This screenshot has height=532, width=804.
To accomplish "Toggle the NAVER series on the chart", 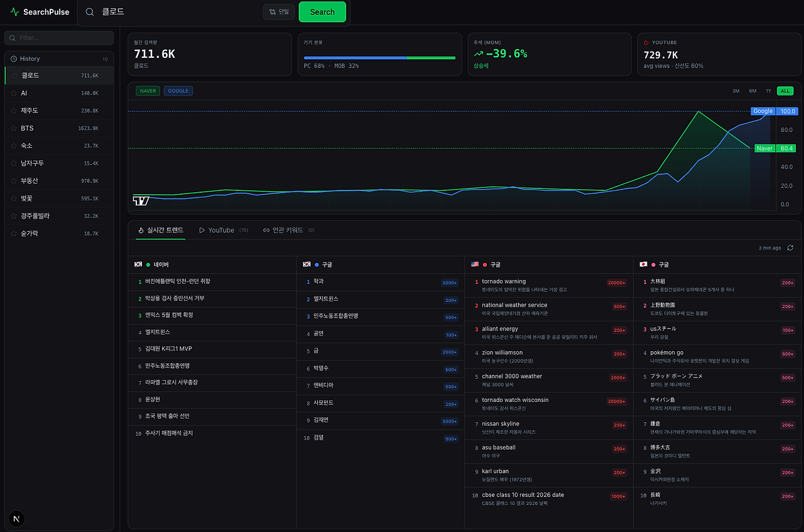I will click(x=148, y=91).
